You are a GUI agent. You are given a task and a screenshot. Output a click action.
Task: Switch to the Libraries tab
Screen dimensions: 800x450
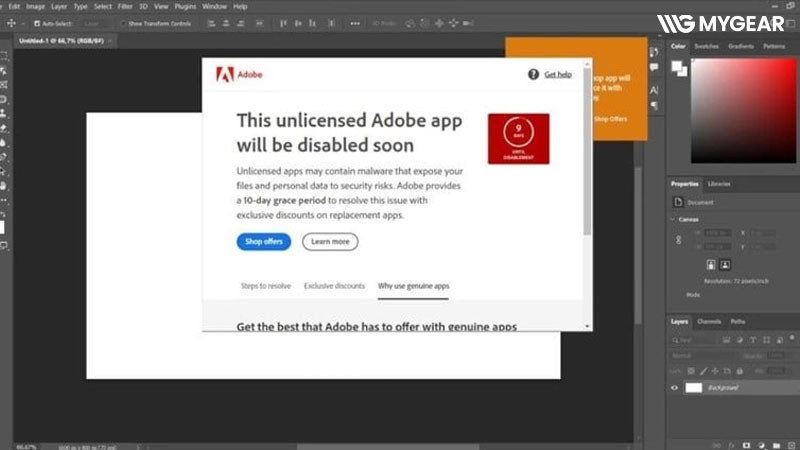pyautogui.click(x=719, y=184)
